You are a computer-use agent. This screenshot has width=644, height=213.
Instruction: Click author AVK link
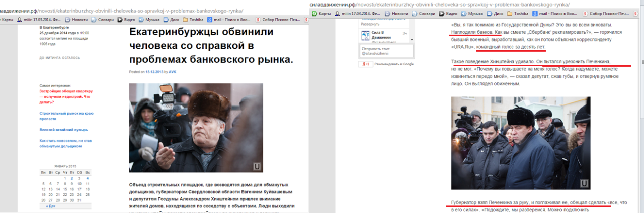click(x=172, y=72)
